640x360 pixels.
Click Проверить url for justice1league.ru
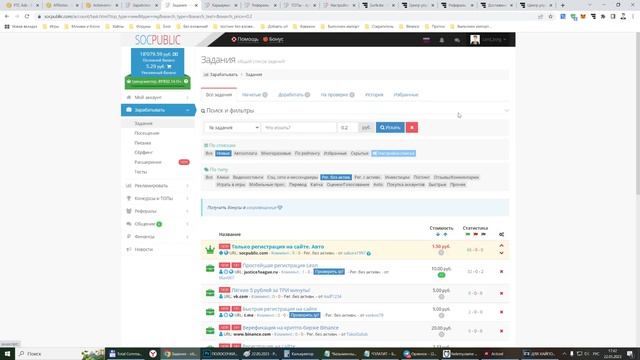(329, 272)
